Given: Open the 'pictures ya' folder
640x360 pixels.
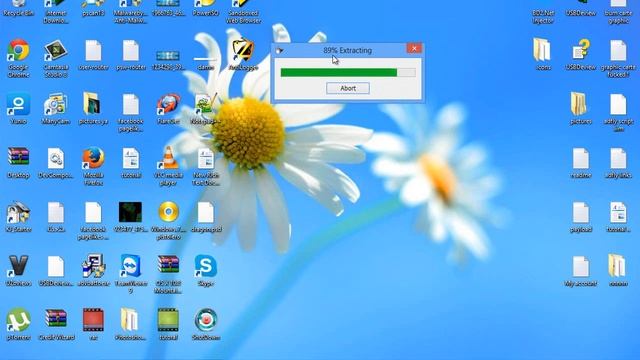Looking at the screenshot, I should coord(93,109).
